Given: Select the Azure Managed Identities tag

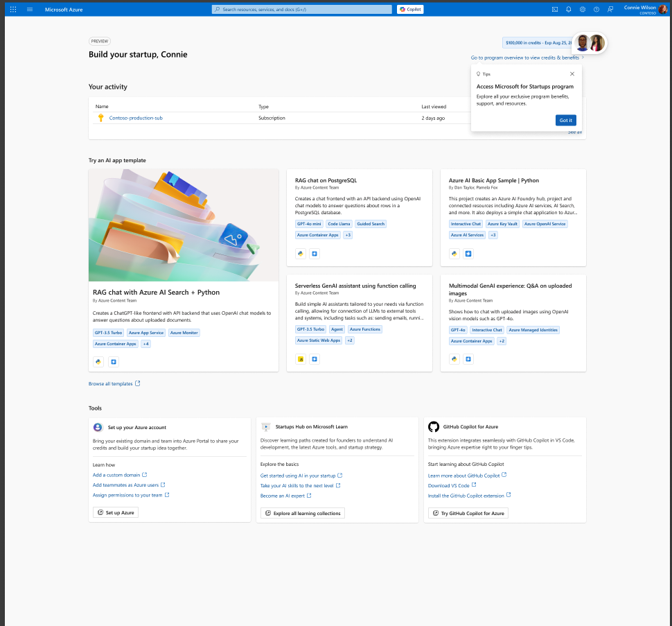Looking at the screenshot, I should 533,330.
